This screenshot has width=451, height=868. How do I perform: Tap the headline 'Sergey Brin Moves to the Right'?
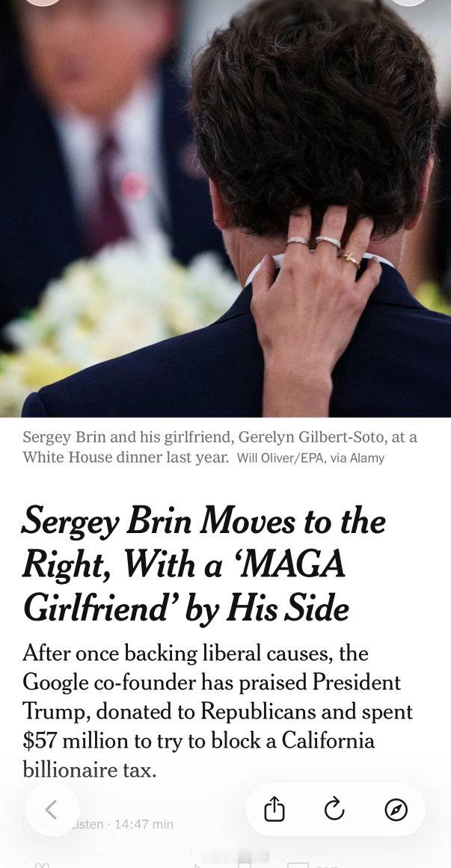pyautogui.click(x=203, y=521)
